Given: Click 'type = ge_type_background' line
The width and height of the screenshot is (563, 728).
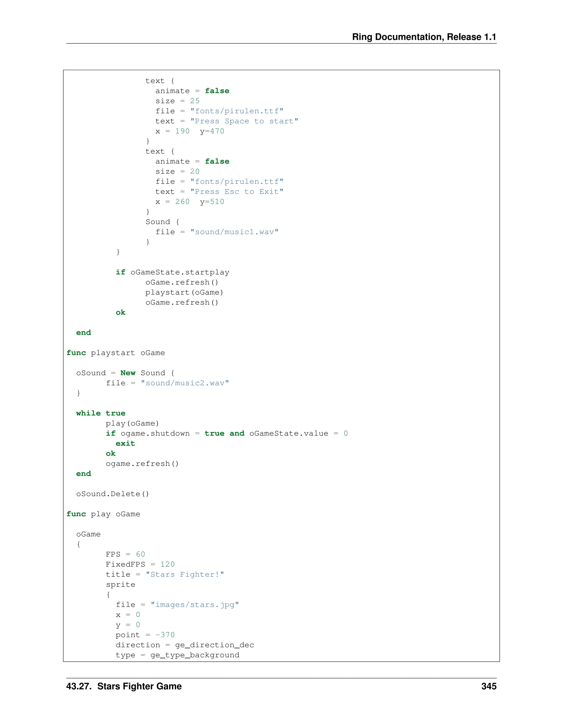Looking at the screenshot, I should point(177,655).
